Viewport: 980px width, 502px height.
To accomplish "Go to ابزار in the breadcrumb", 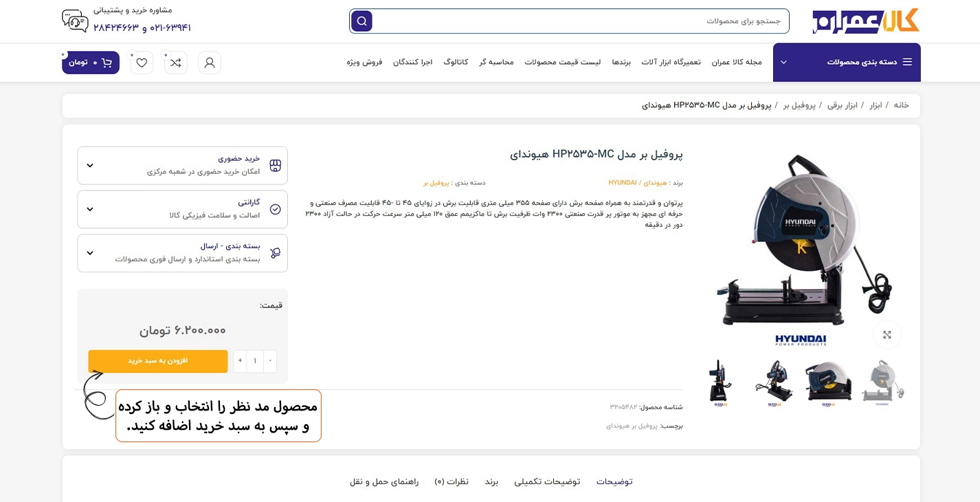I will [x=876, y=105].
